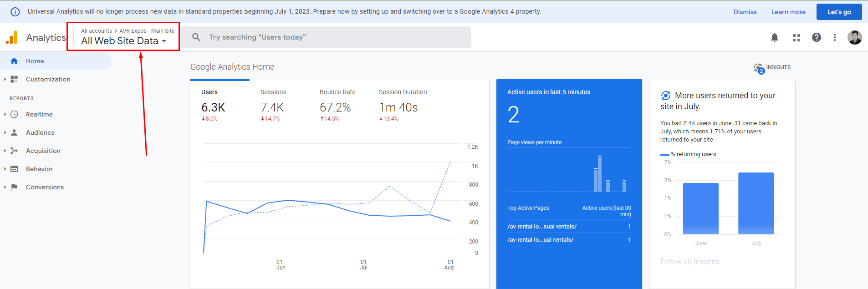The width and height of the screenshot is (868, 289).
Task: Click the 67.2% bounce rate value
Action: 335,107
